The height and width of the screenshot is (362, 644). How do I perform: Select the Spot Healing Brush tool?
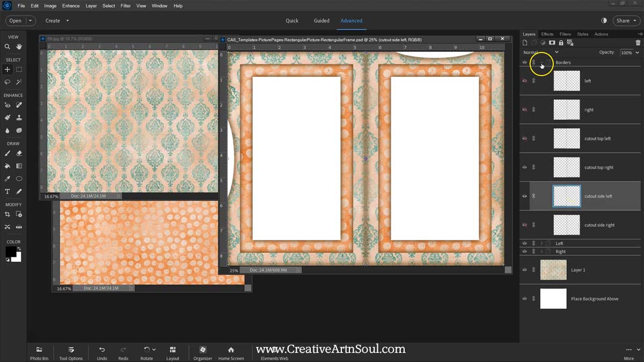(x=19, y=105)
